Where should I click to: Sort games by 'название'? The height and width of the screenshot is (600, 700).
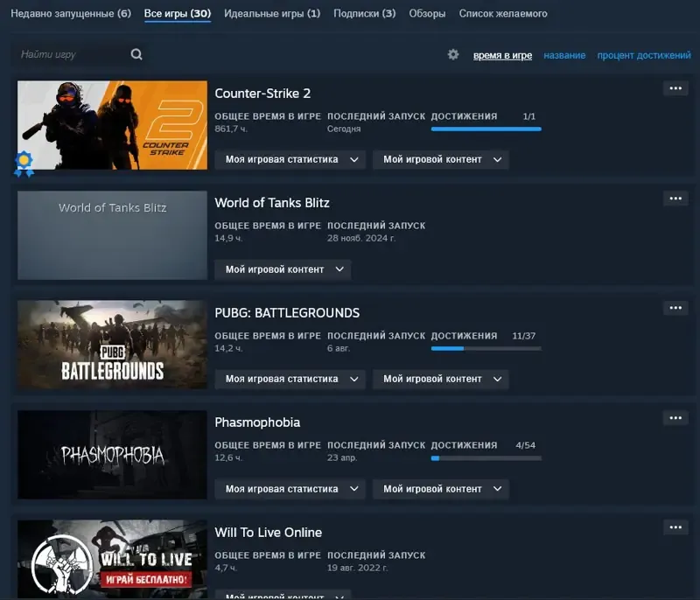564,55
